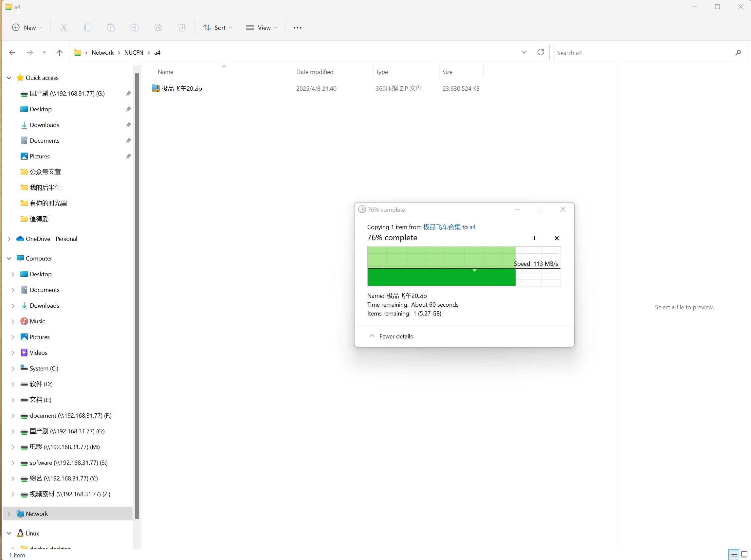
Task: Collapse the Quick access tree node
Action: [x=9, y=78]
